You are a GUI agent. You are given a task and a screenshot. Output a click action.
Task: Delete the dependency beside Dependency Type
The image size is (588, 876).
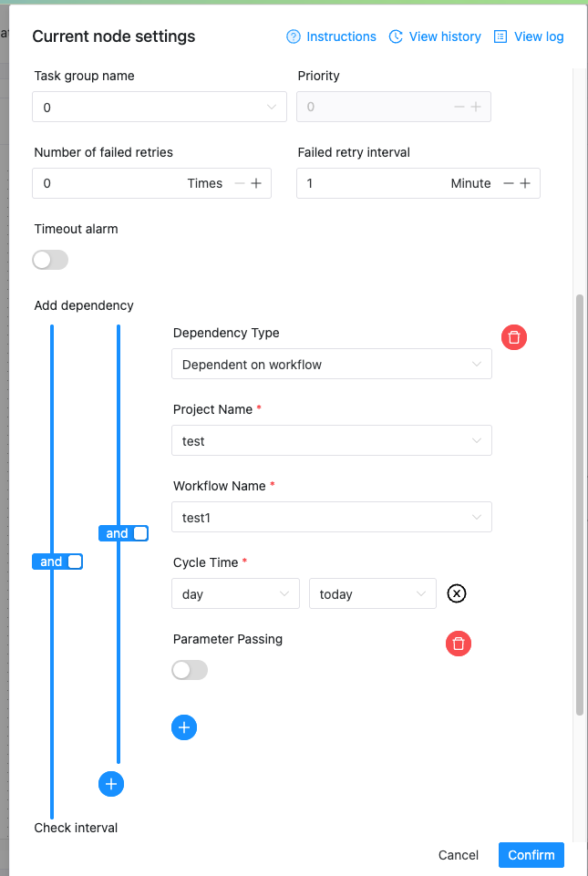pos(514,337)
